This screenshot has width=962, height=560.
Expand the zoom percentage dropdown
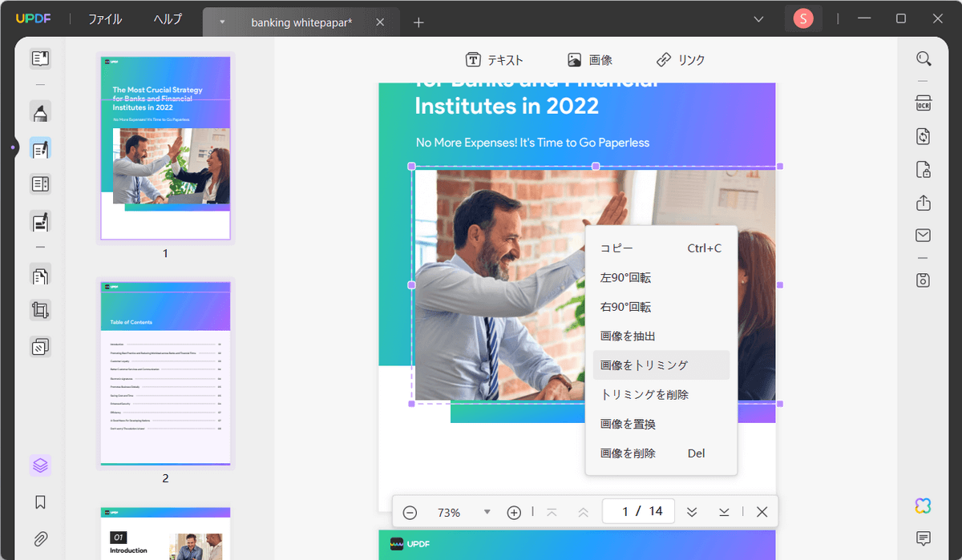click(487, 512)
